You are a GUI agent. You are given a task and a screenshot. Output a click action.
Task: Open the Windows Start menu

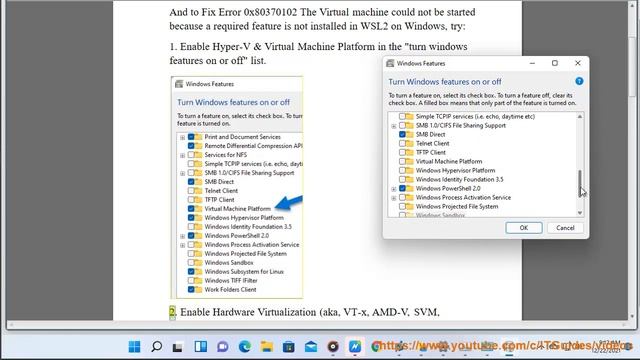coord(134,347)
